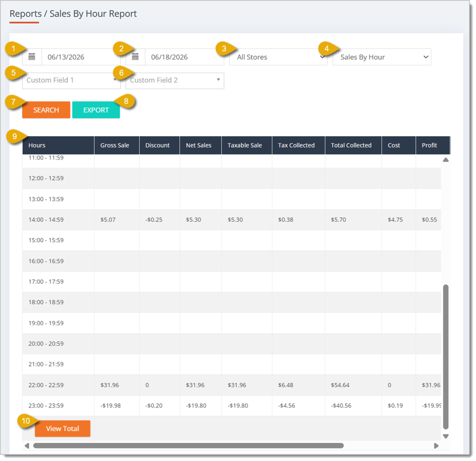Click the Net Sales column header
The width and height of the screenshot is (476, 461).
[201, 145]
